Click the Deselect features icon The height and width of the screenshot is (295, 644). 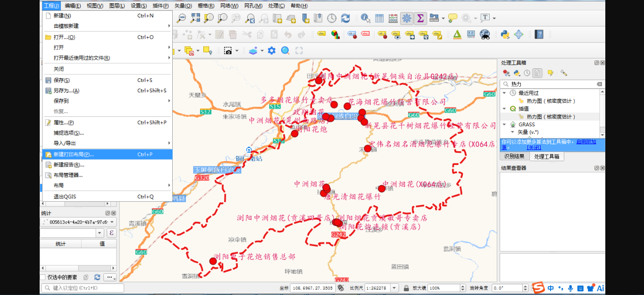(189, 50)
